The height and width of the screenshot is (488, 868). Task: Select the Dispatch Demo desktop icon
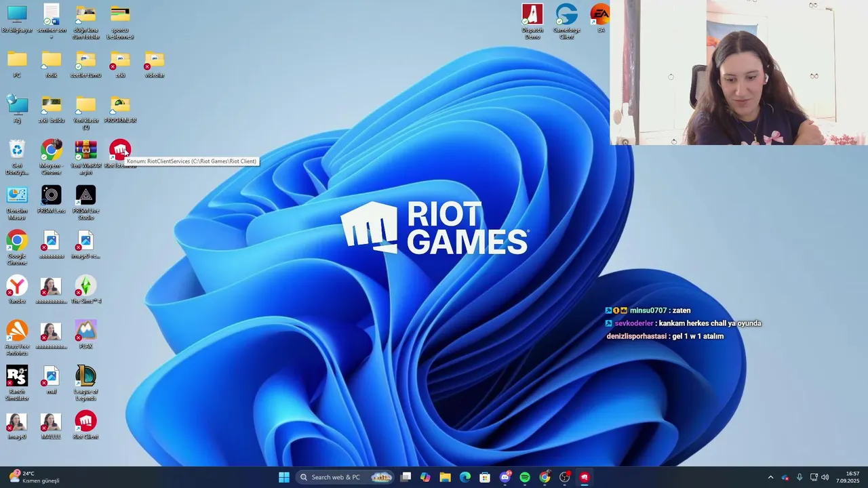532,22
